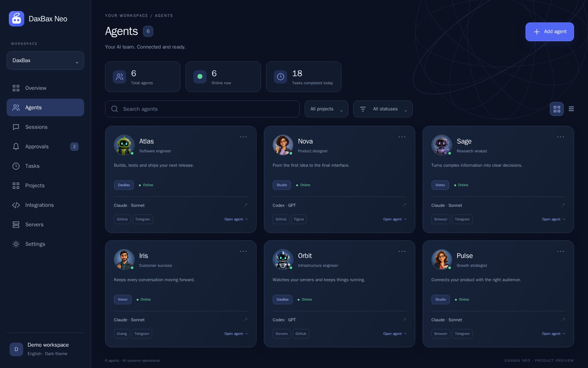This screenshot has height=368, width=588.
Task: Click Pulse agent avatar
Action: tap(442, 259)
